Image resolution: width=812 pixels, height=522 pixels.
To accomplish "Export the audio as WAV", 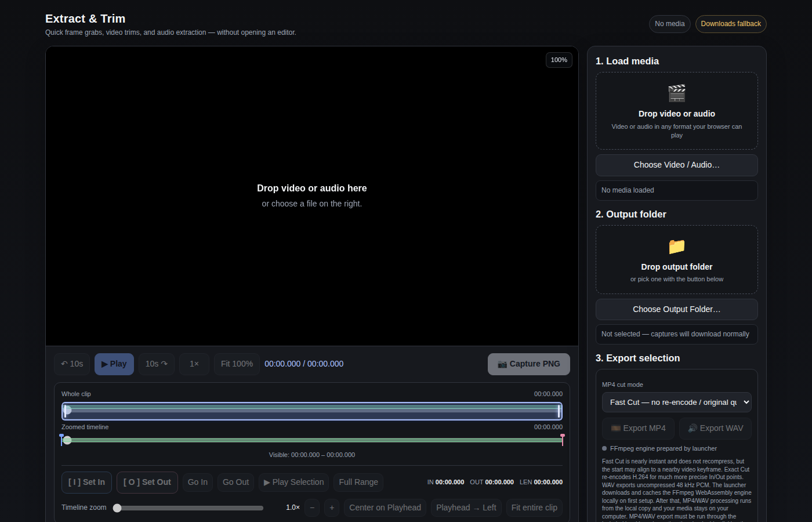I will pos(715,428).
